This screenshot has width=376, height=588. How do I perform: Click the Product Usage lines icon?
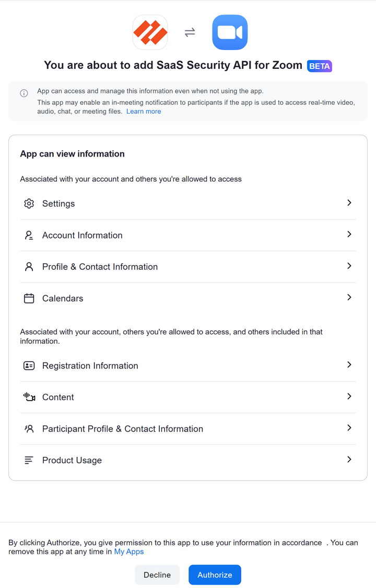pos(29,460)
